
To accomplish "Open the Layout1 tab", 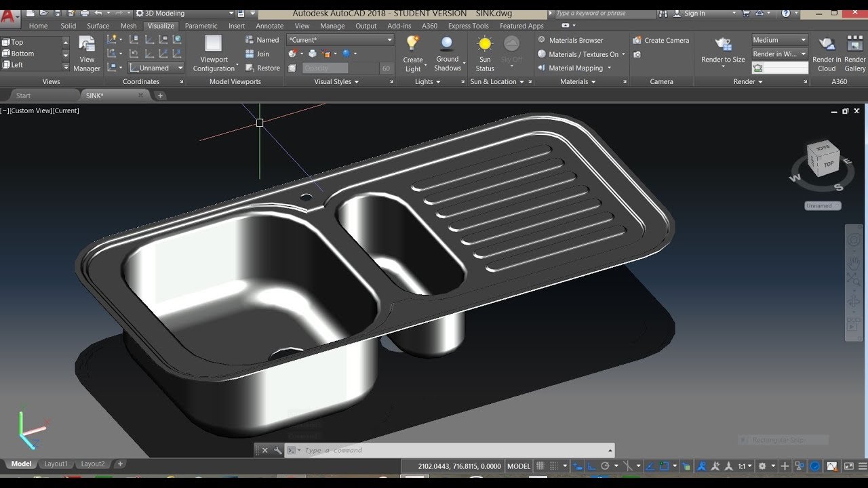I will pos(56,464).
